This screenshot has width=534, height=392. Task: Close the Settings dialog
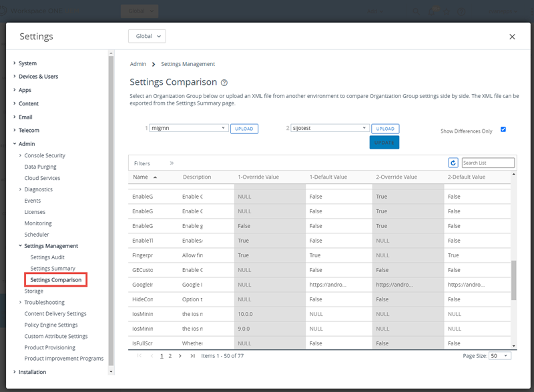(512, 37)
